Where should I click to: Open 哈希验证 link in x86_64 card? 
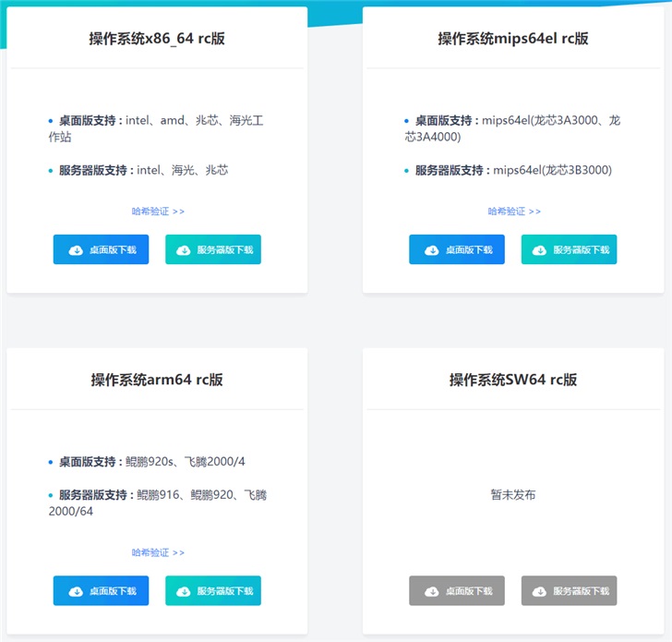click(158, 211)
